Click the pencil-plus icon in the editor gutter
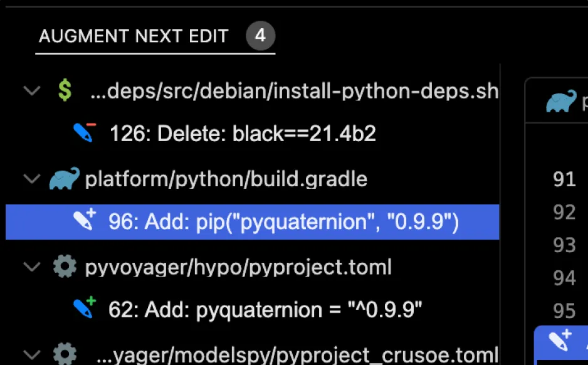Viewport: 588px width, 365px height. 559,339
